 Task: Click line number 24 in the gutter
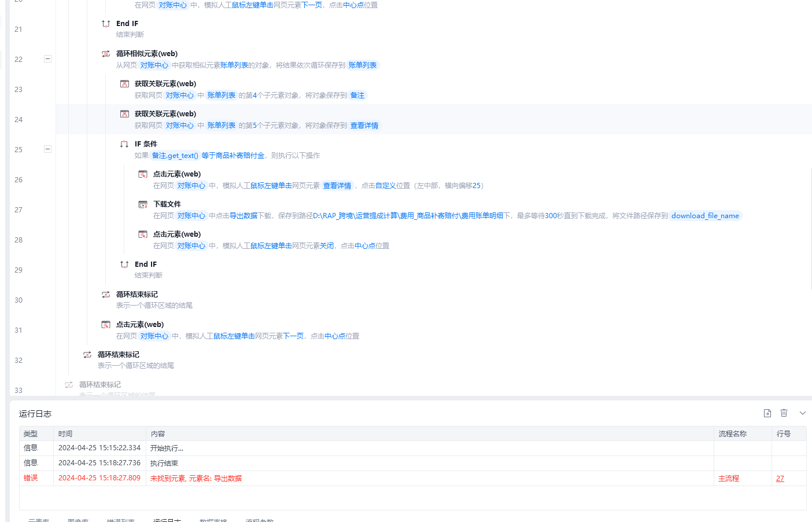tap(19, 120)
